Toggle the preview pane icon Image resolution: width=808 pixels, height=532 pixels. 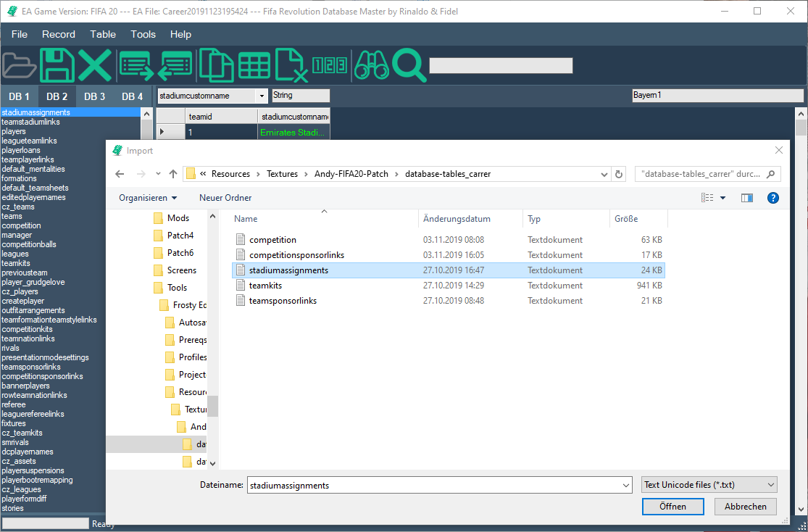(746, 198)
